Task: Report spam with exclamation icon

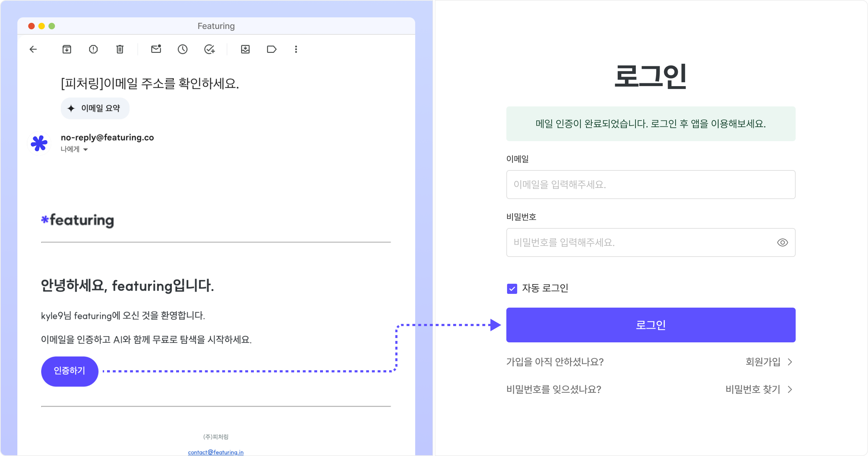Action: (93, 49)
